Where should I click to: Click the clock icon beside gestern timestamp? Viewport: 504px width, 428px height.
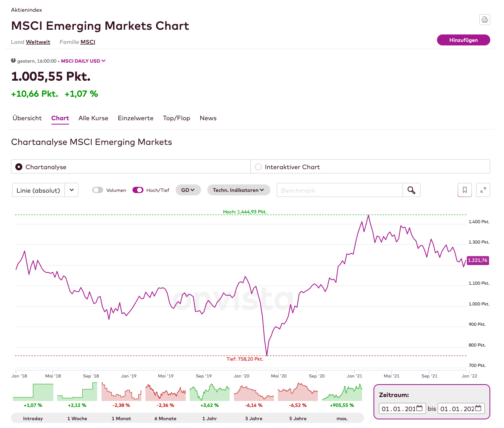13,61
